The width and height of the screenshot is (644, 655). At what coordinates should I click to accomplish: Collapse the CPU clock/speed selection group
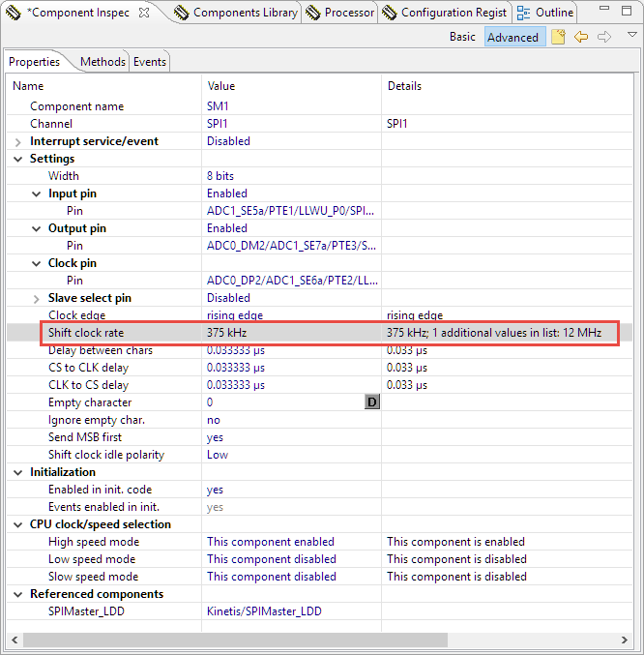[x=18, y=524]
